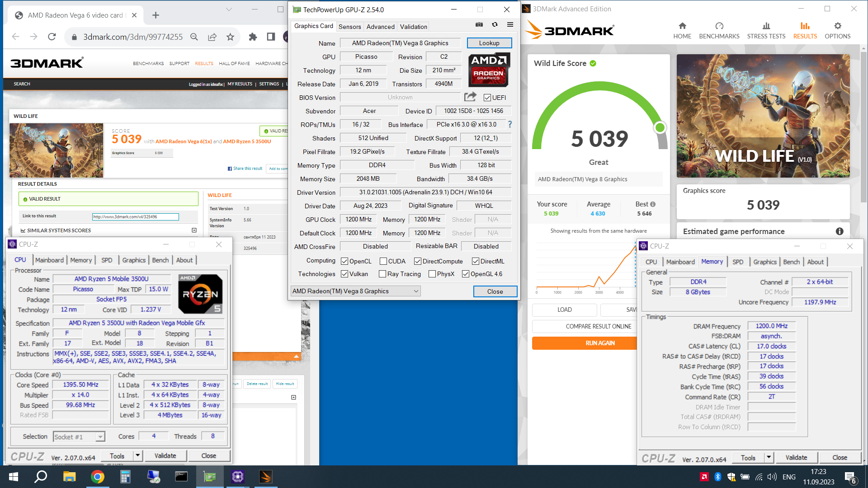Bookmark this page with the star icon
This screenshot has height=488, width=868.
[x=230, y=37]
